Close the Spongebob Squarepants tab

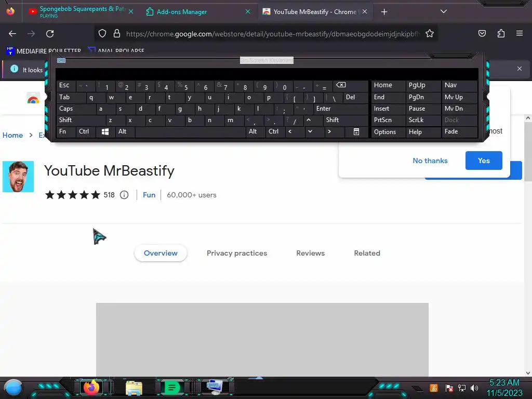(x=131, y=11)
